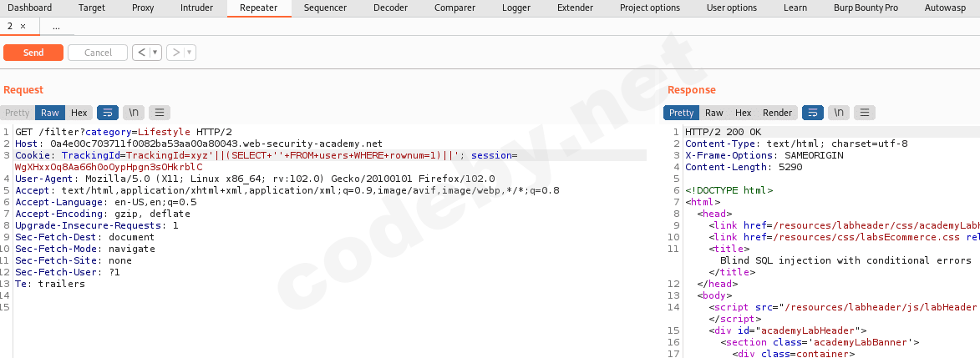Click the academyLabBanner section line
This screenshot has height=358, width=980.
(820, 342)
